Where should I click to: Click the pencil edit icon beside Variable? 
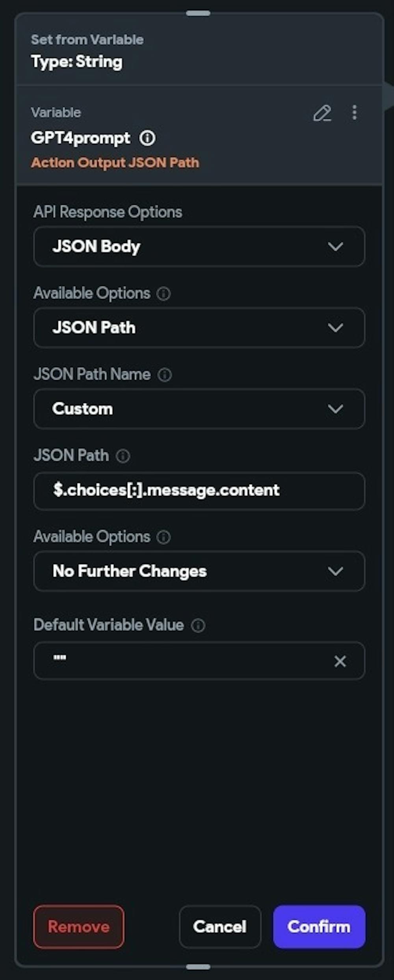pyautogui.click(x=322, y=113)
